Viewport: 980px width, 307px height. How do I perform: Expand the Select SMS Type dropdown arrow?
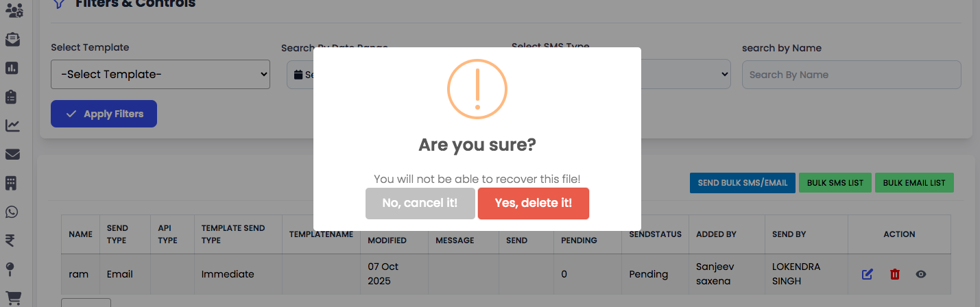(x=724, y=74)
